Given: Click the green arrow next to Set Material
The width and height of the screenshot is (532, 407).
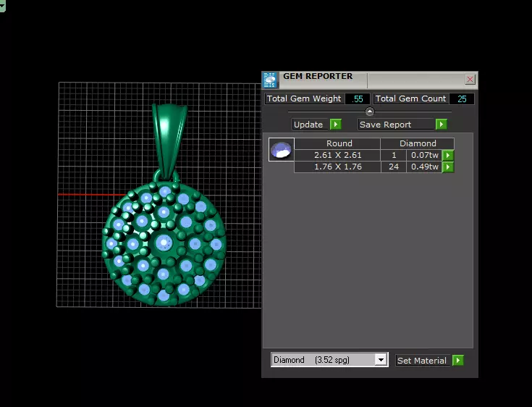Looking at the screenshot, I should tap(457, 360).
